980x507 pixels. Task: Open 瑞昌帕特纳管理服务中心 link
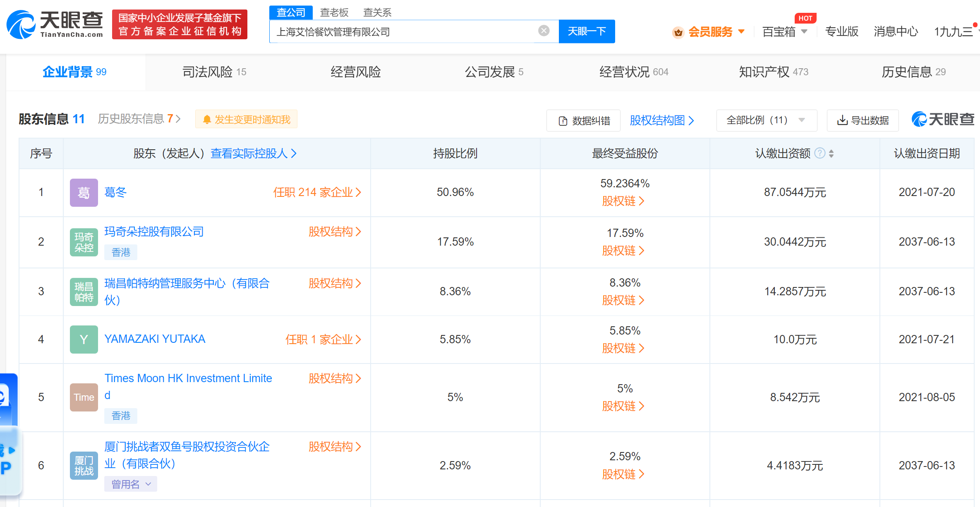(187, 292)
